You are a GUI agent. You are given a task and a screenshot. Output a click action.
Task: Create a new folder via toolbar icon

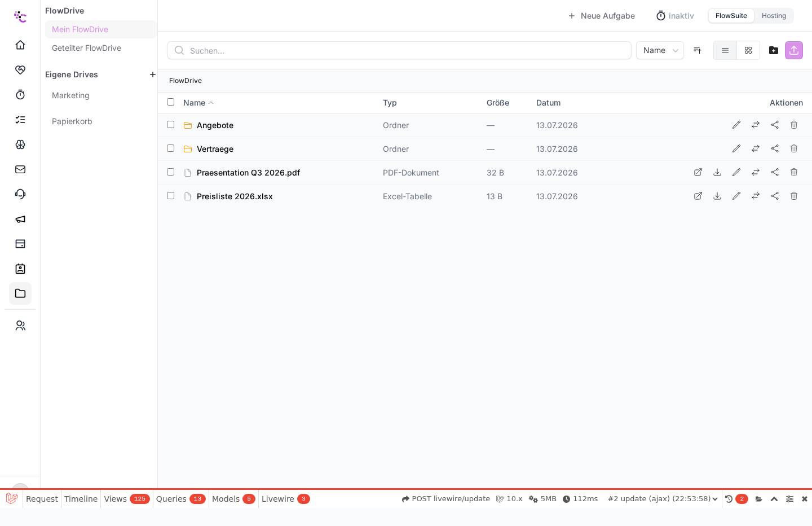[774, 50]
